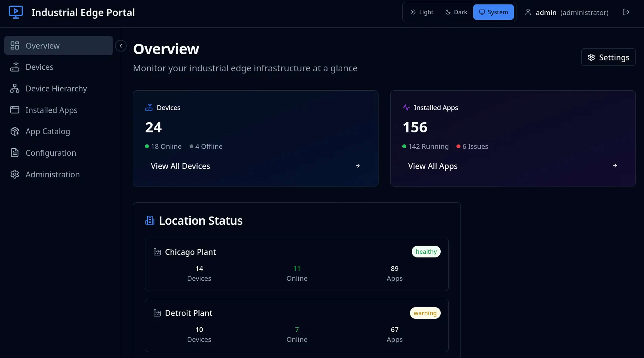The width and height of the screenshot is (644, 358).
Task: Click the App Catalog package icon
Action: (x=15, y=131)
